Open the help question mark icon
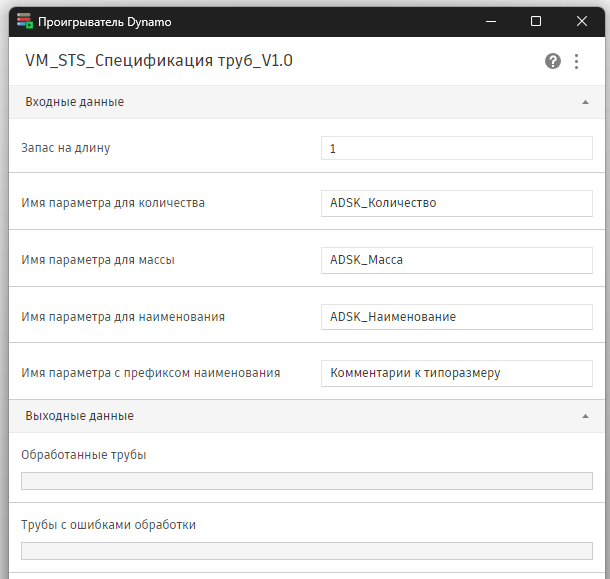 [x=552, y=61]
